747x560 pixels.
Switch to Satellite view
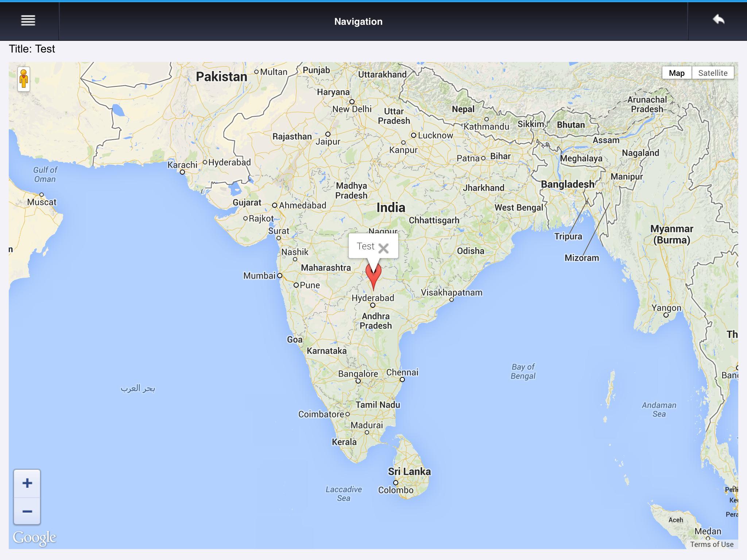tap(713, 73)
